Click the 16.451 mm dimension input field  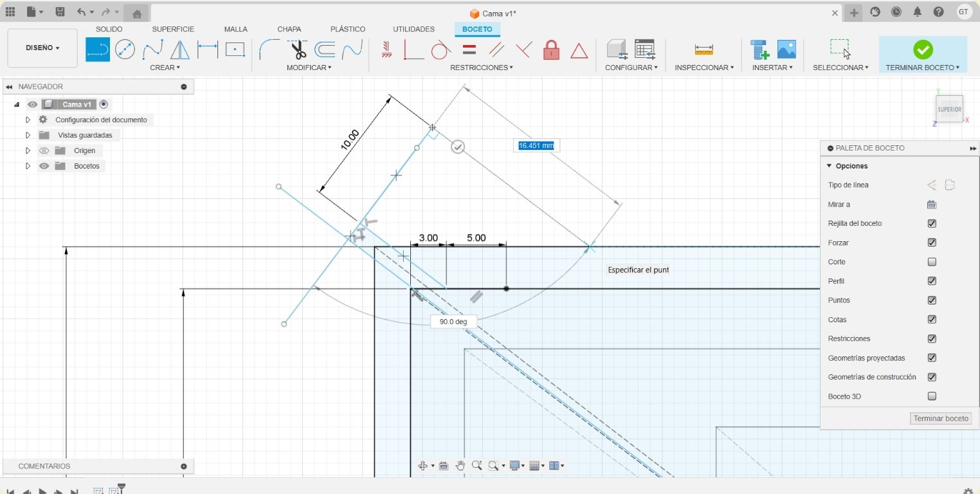tap(536, 145)
